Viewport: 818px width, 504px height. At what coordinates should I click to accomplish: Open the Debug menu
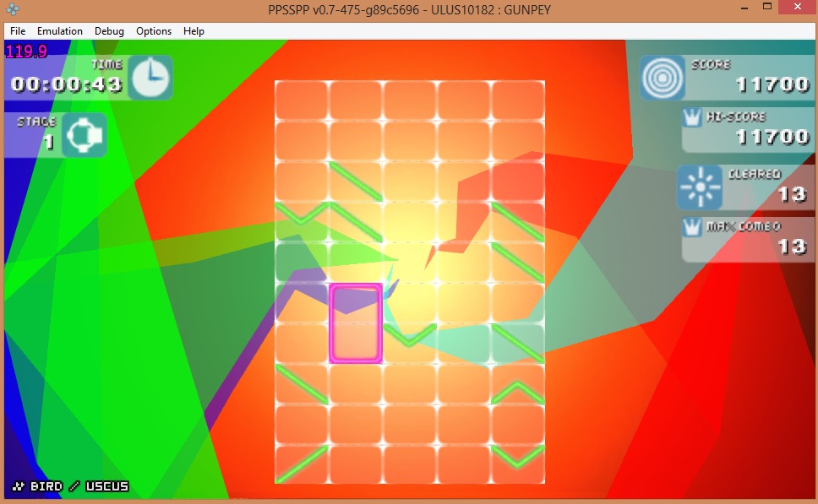109,31
